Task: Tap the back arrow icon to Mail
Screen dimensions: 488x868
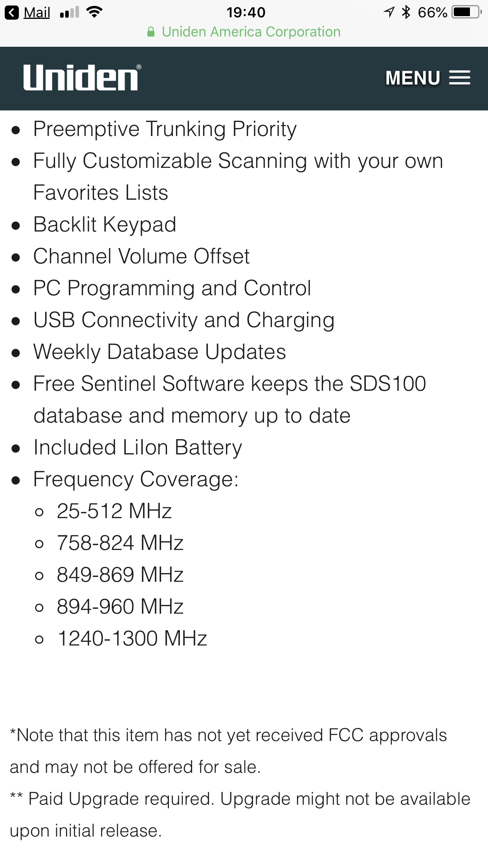Action: [12, 13]
